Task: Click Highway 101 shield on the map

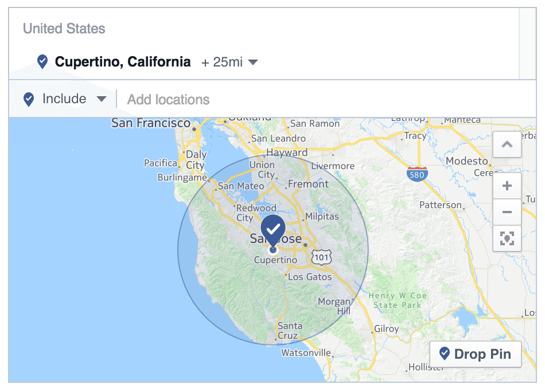Action: 322,257
